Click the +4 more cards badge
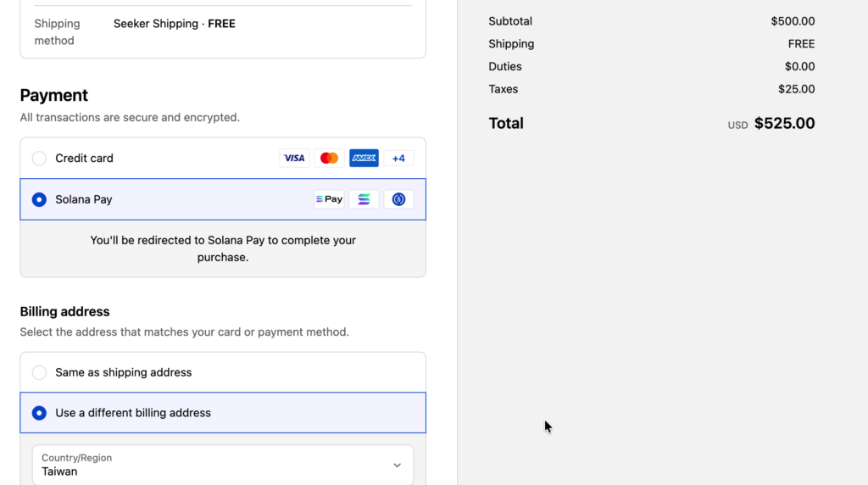 coord(398,158)
